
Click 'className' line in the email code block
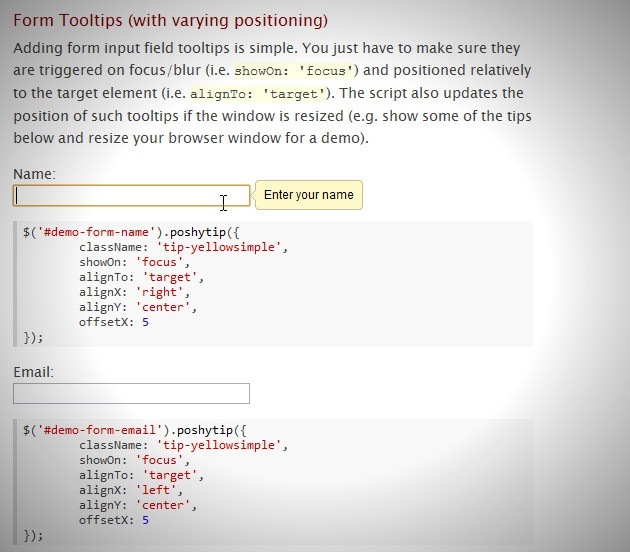[x=184, y=445]
